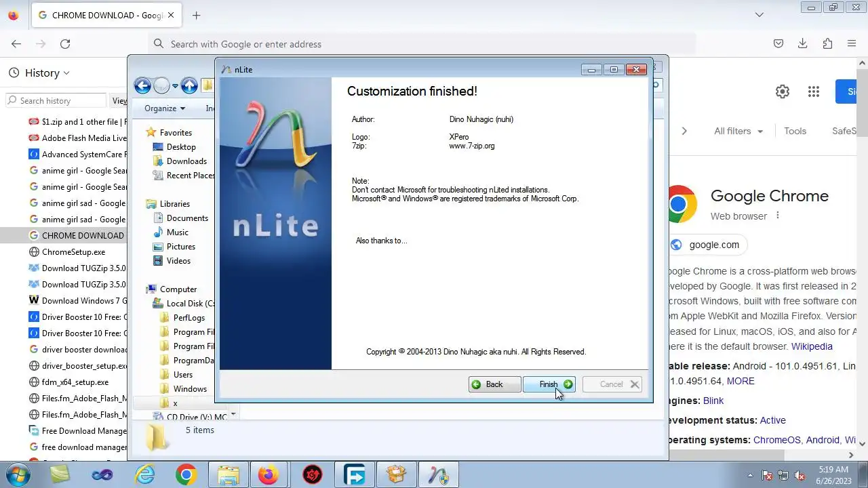Click the Search history field
This screenshot has width=868, height=488.
pos(56,100)
